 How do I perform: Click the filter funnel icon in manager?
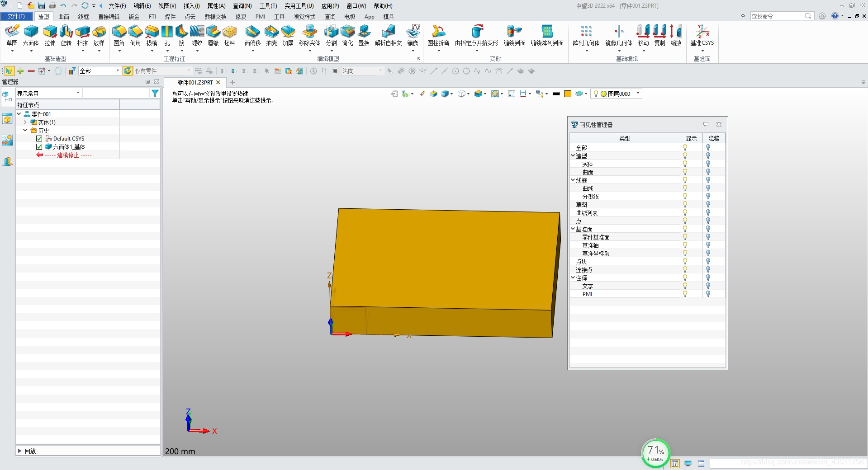(x=155, y=93)
